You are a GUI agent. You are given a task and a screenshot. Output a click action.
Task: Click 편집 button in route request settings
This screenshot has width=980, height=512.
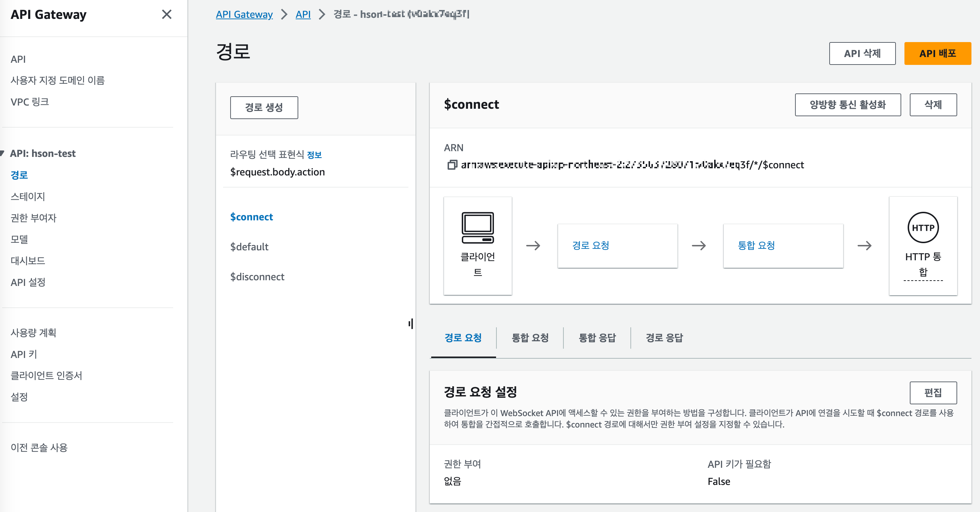coord(933,393)
